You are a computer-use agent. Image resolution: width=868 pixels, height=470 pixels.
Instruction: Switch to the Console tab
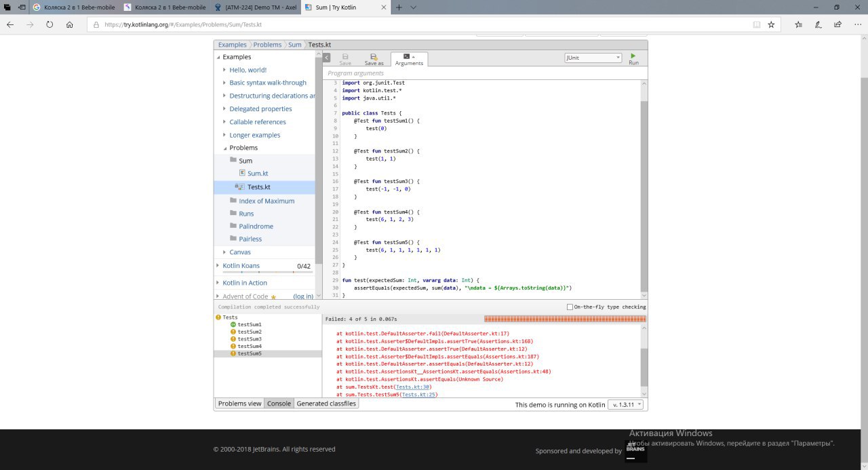[x=279, y=403]
